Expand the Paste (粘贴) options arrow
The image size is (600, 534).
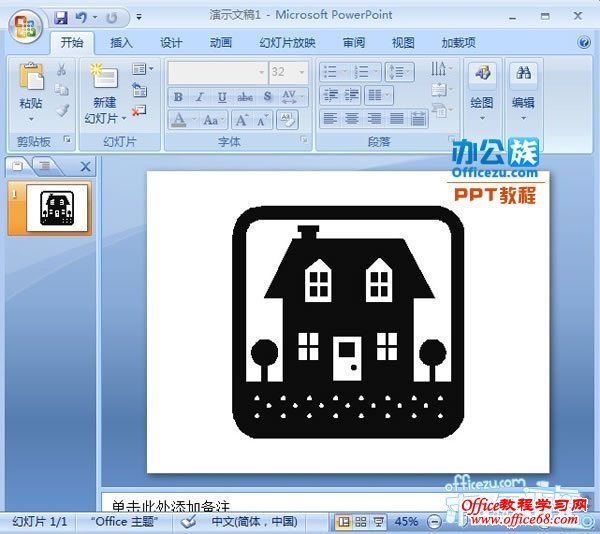coord(31,119)
